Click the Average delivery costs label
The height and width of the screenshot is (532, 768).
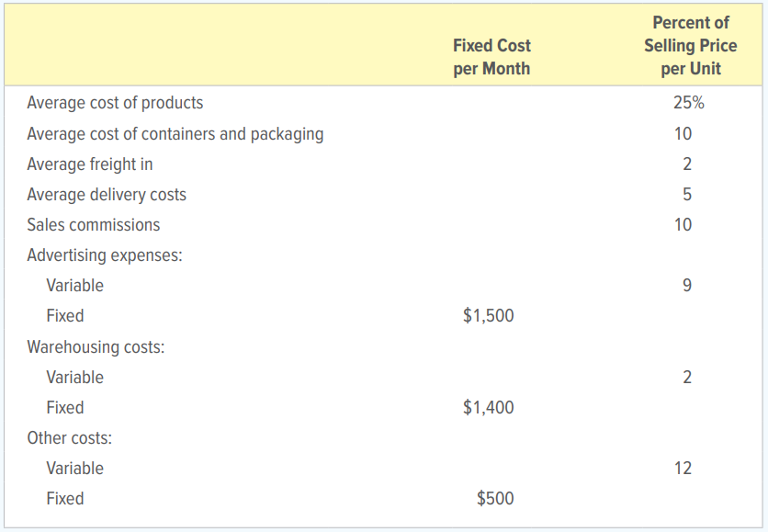[107, 195]
